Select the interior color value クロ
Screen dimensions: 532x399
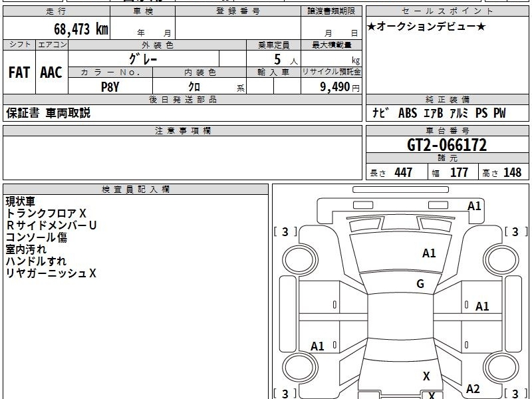tap(194, 87)
